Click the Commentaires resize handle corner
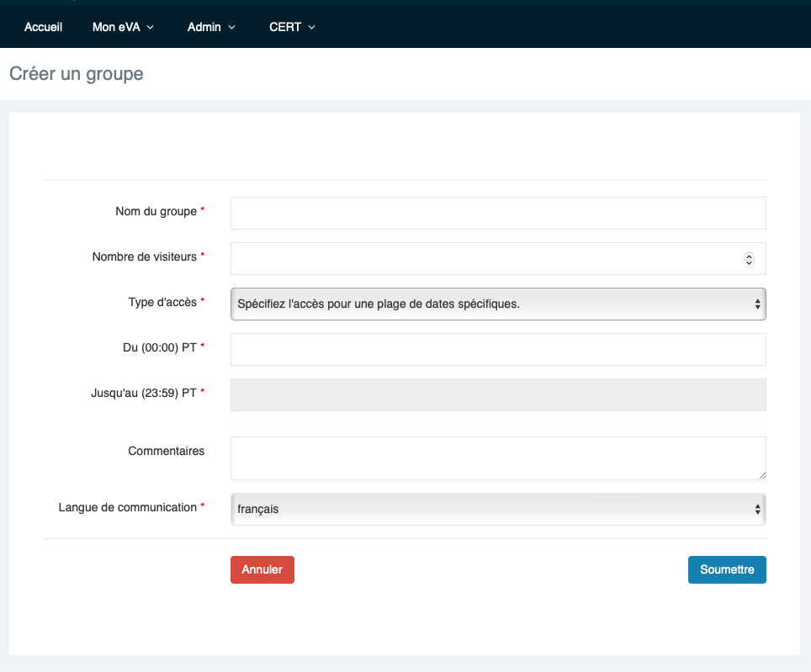The width and height of the screenshot is (811, 672). click(762, 475)
